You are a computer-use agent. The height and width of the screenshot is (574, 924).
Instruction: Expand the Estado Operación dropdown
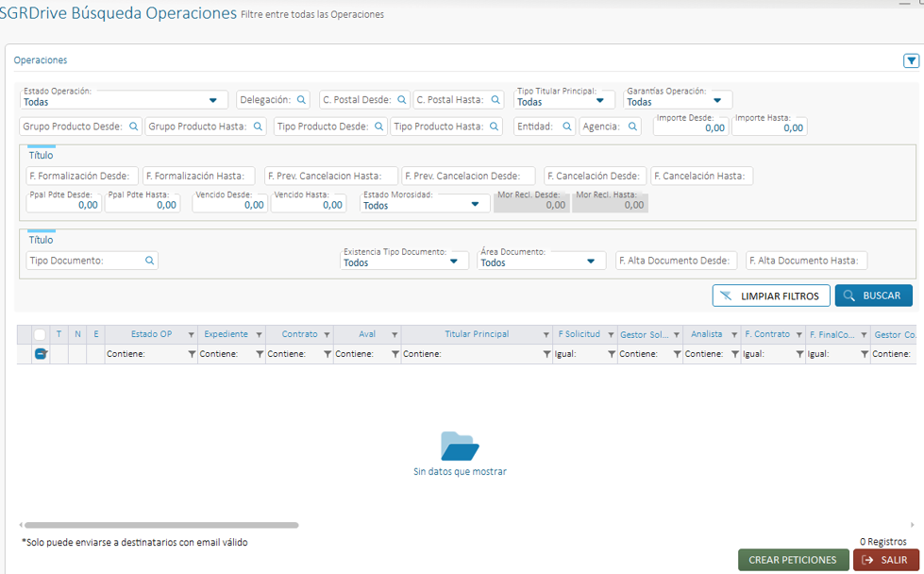[212, 101]
